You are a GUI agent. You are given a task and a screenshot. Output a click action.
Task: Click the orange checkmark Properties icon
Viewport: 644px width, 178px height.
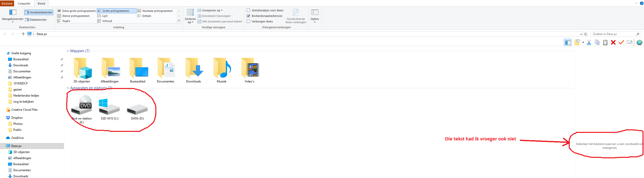[x=621, y=42]
